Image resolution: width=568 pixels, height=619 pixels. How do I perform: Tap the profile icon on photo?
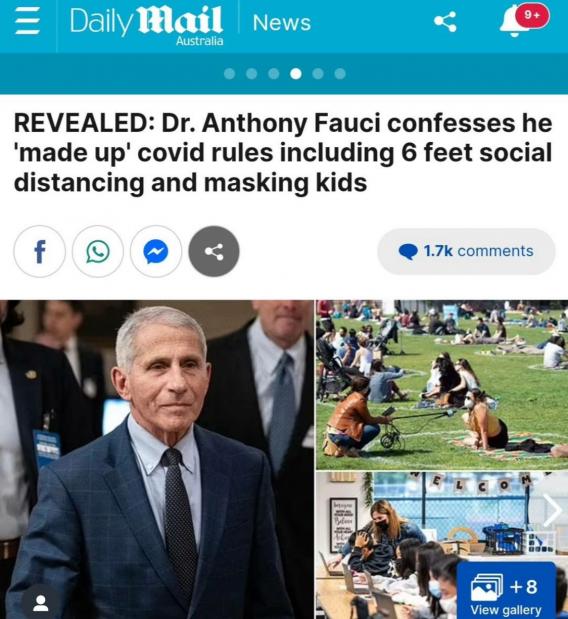pyautogui.click(x=40, y=602)
